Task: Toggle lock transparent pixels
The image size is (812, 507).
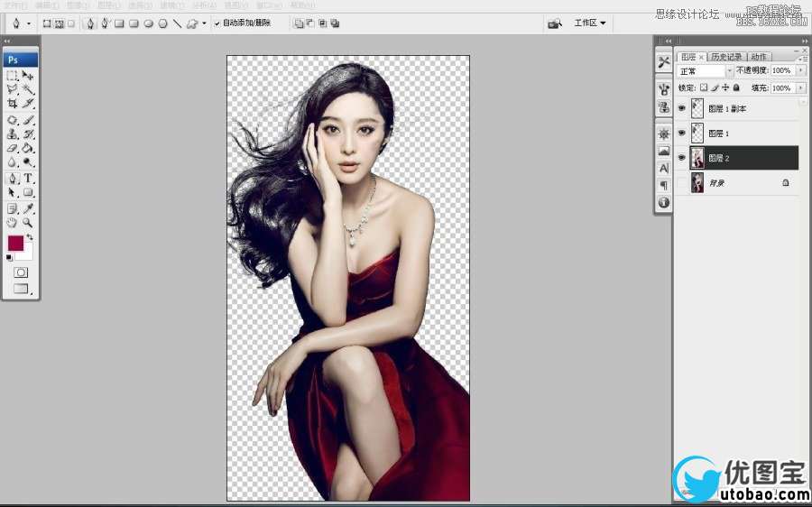Action: click(x=704, y=88)
